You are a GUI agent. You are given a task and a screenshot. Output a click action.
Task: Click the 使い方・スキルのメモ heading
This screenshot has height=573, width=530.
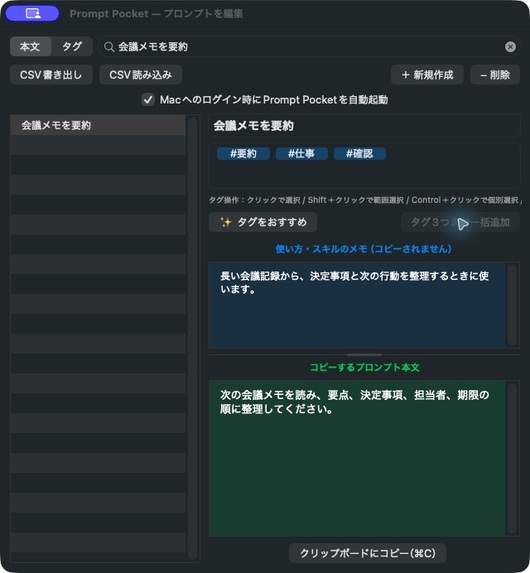tap(363, 249)
